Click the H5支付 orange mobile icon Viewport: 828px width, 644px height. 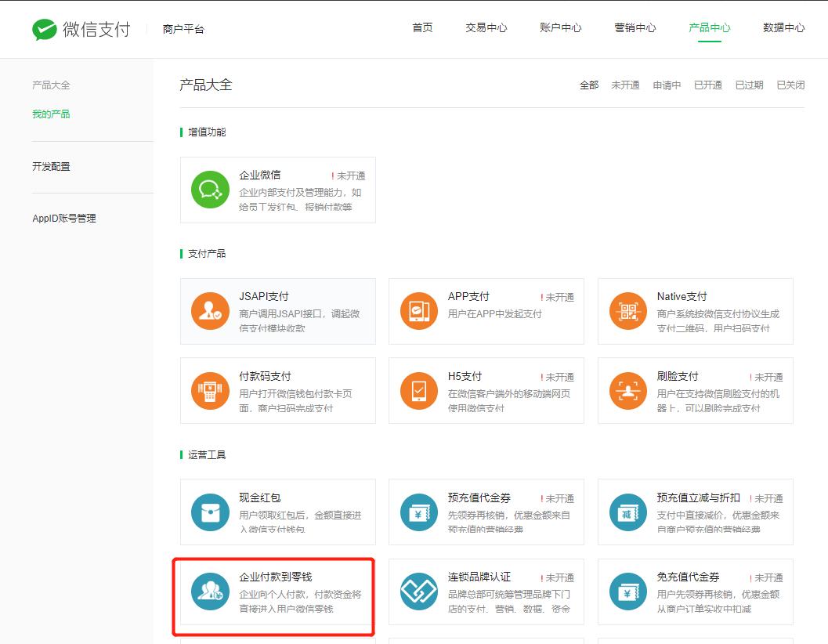[x=419, y=391]
